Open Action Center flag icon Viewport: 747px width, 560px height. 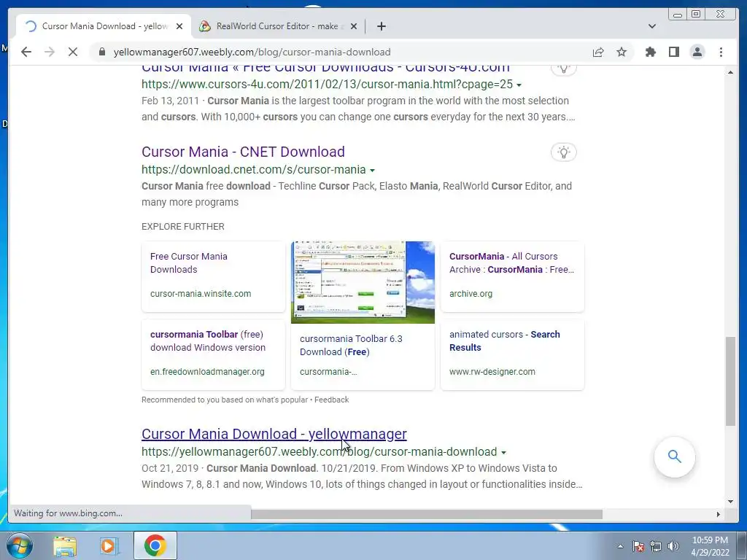(638, 546)
